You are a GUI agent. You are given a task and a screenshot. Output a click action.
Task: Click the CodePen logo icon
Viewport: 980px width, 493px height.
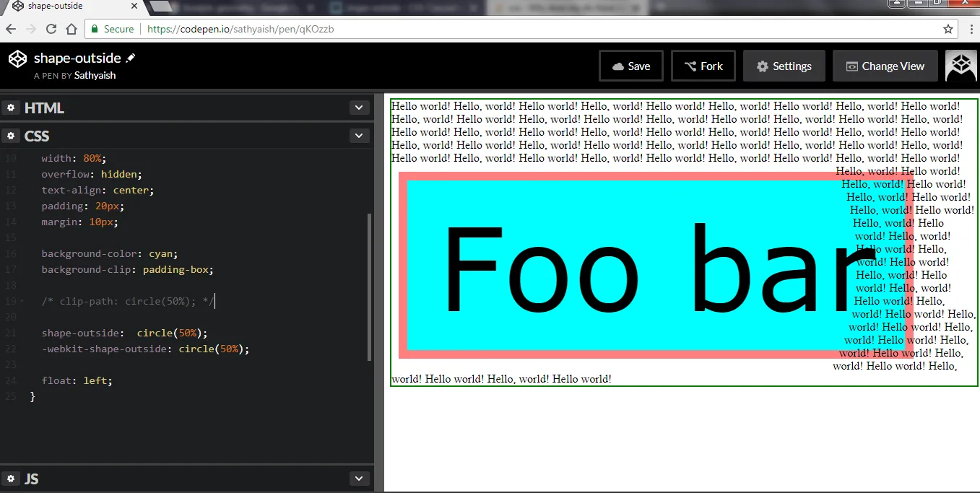18,59
